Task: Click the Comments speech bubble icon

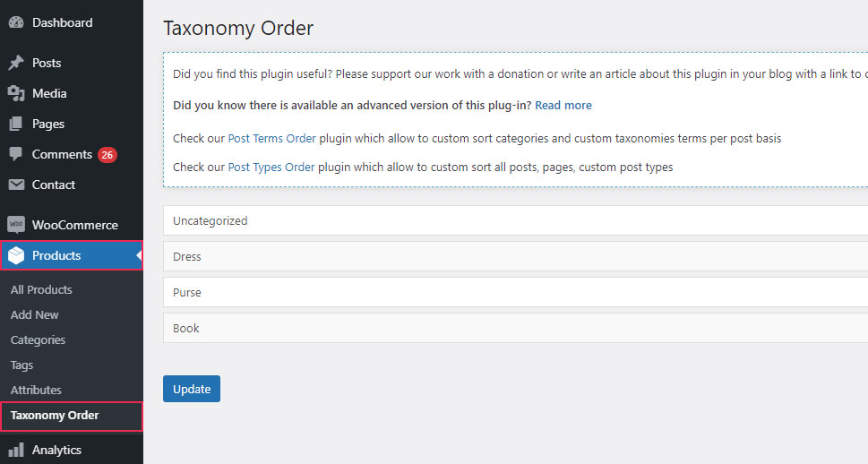Action: (x=16, y=154)
